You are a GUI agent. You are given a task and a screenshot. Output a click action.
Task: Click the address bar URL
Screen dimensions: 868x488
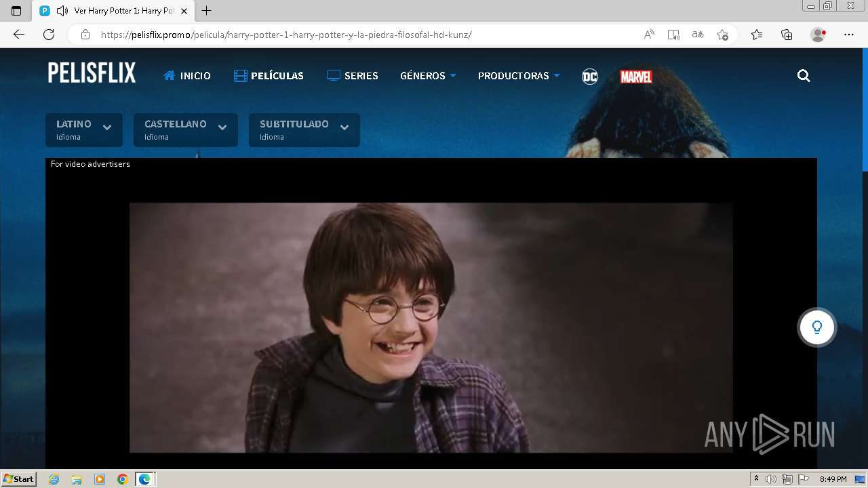(x=286, y=35)
